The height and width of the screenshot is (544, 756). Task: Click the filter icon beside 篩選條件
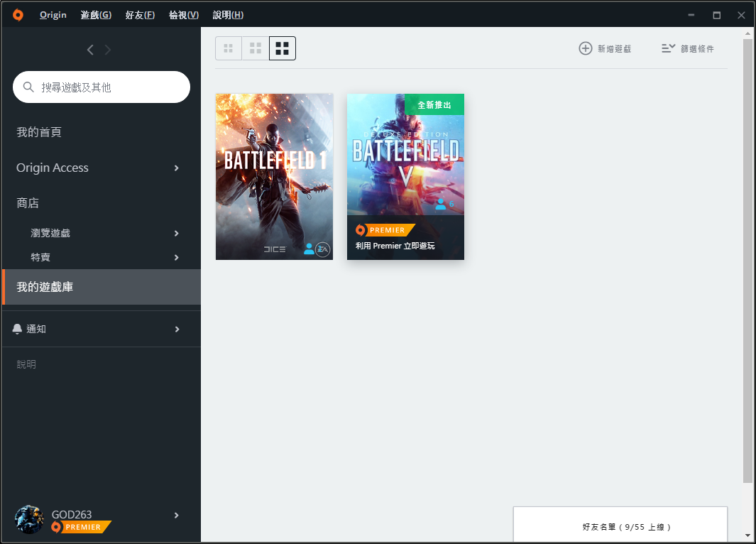[x=668, y=48]
